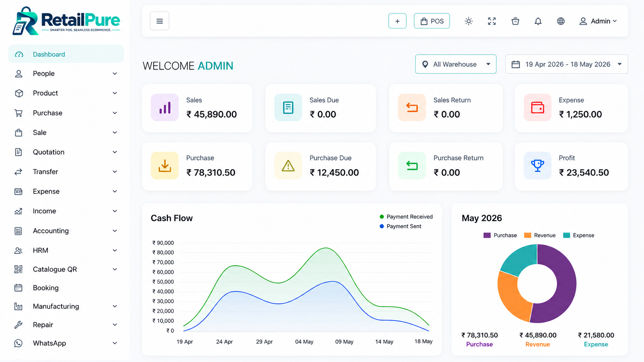Click the Sales Return card

tap(446, 108)
